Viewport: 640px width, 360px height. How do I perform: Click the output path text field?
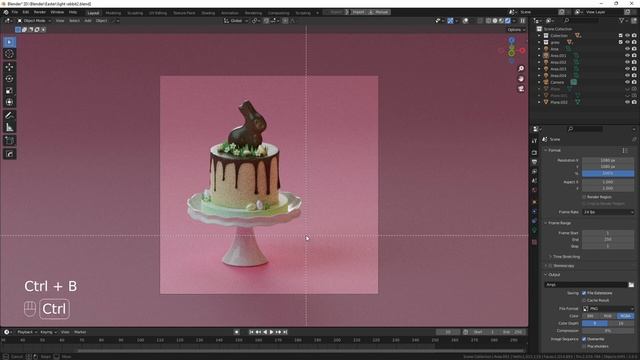point(586,284)
